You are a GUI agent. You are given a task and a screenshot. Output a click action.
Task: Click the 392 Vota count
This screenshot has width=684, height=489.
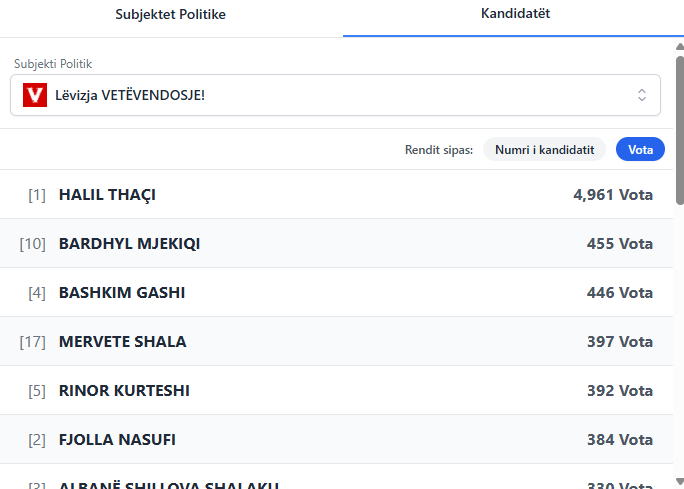[x=619, y=391]
